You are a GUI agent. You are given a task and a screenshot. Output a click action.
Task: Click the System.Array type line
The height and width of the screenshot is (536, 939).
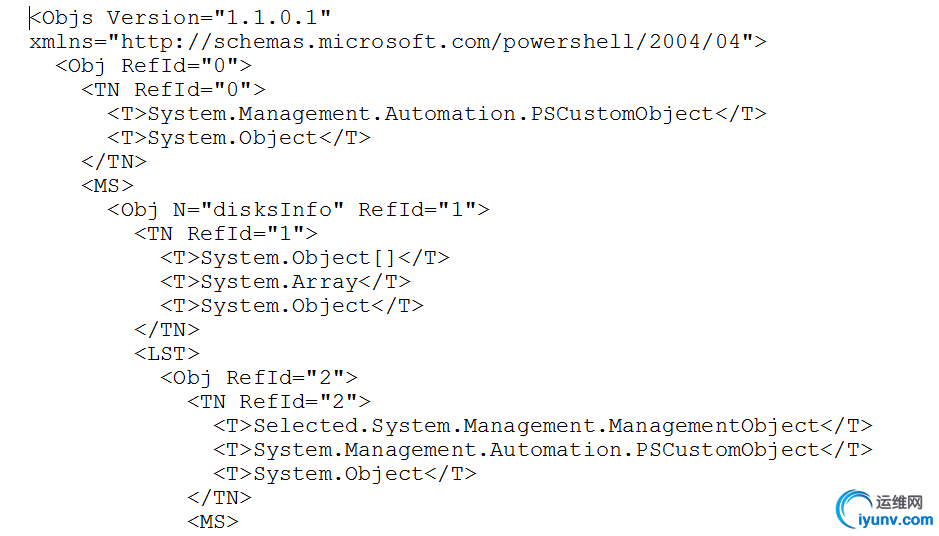pos(285,282)
